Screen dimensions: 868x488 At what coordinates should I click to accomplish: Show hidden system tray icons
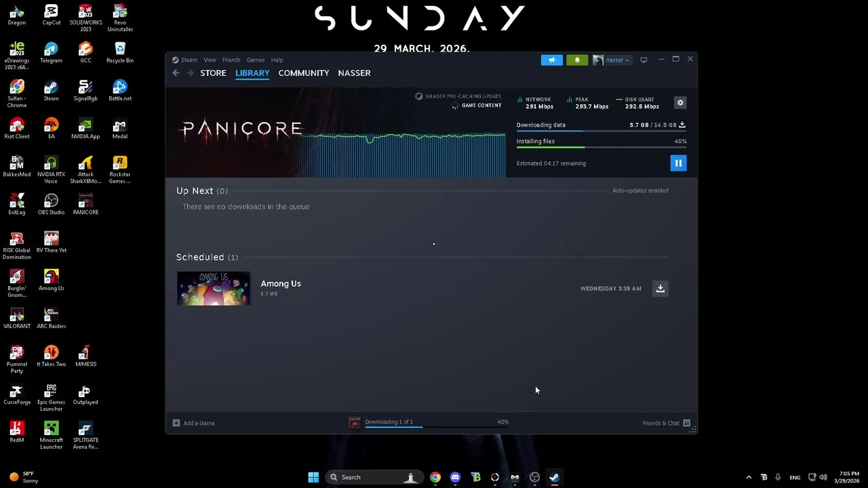click(749, 477)
